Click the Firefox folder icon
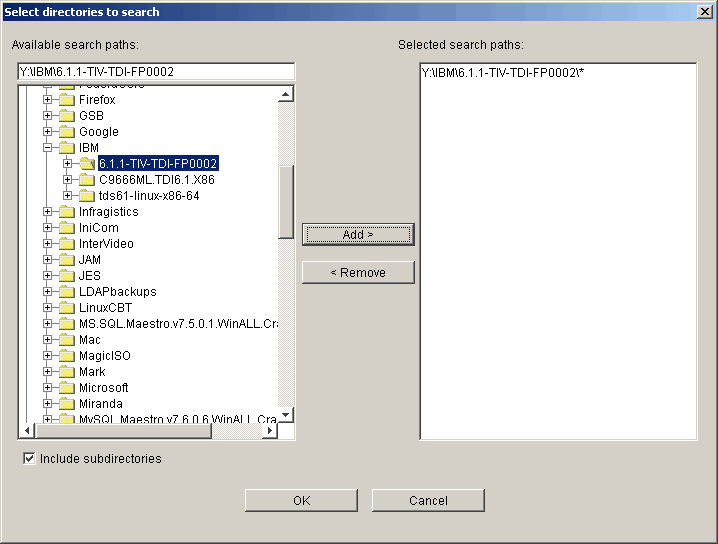This screenshot has height=544, width=718. (67, 100)
